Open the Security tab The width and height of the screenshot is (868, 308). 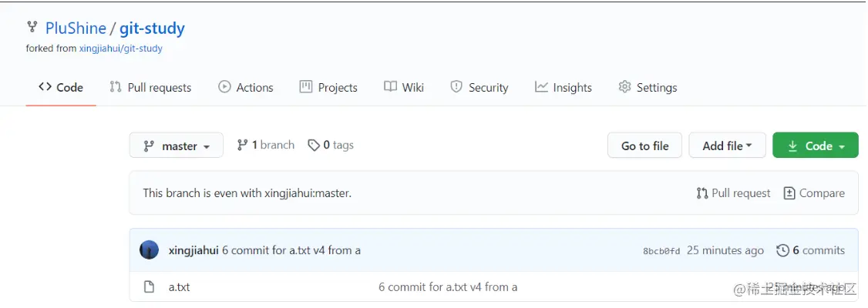[x=479, y=87]
